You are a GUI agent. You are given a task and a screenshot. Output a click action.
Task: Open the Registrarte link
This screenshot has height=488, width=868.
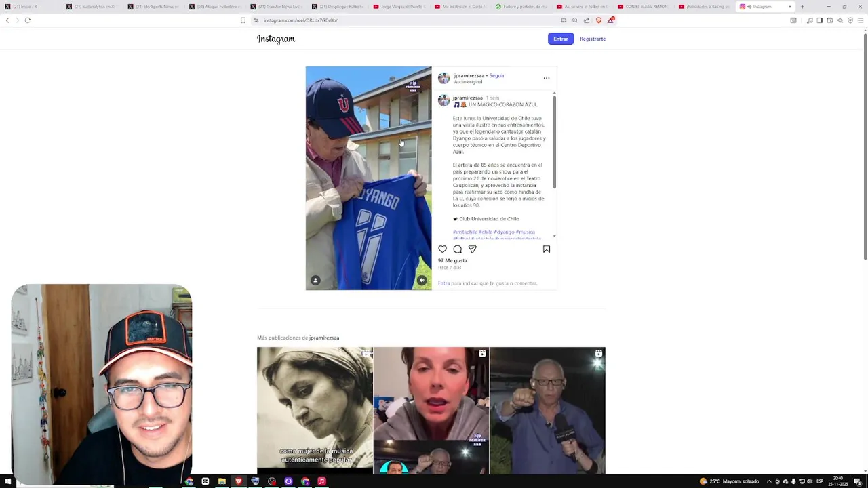pos(593,39)
